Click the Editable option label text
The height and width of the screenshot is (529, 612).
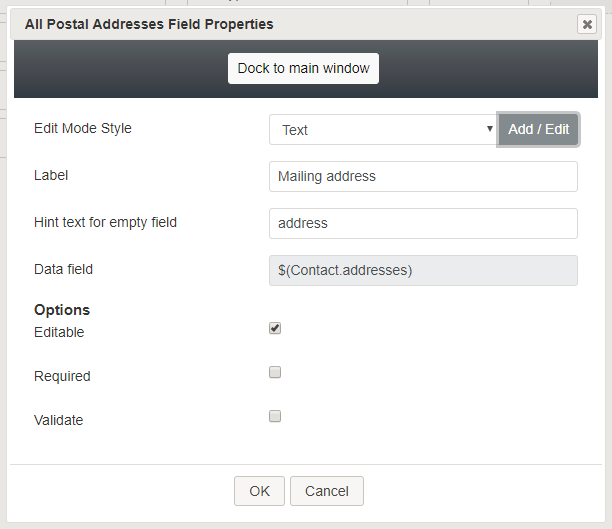tap(59, 332)
